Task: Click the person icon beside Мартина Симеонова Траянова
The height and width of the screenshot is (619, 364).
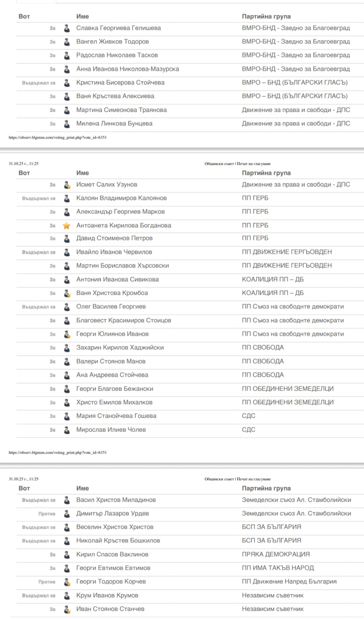Action: (x=67, y=110)
